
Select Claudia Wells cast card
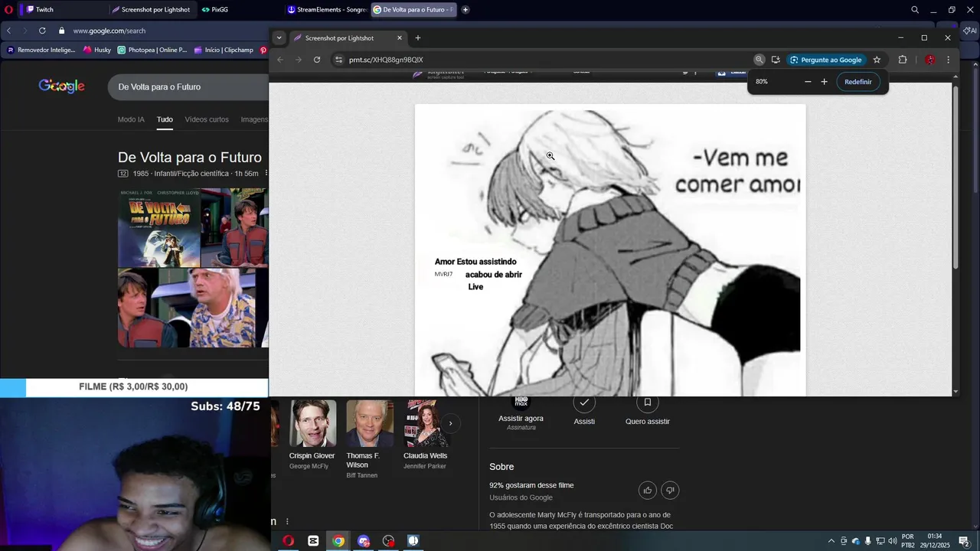click(x=426, y=435)
